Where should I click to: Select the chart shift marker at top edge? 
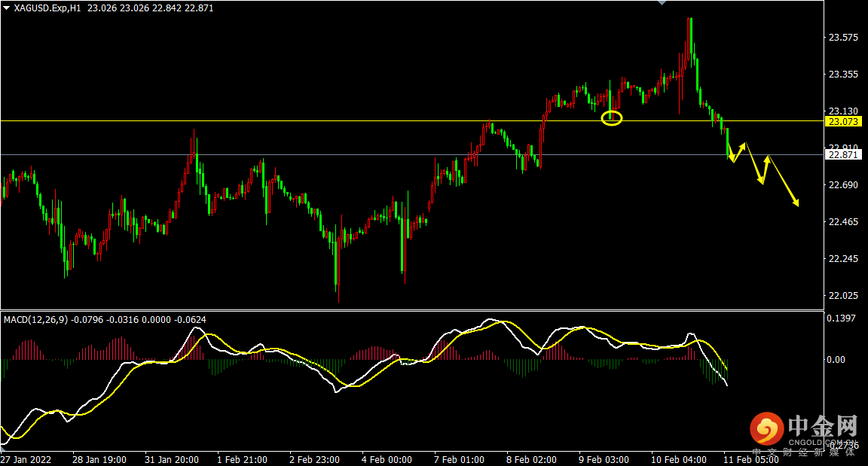(x=662, y=3)
